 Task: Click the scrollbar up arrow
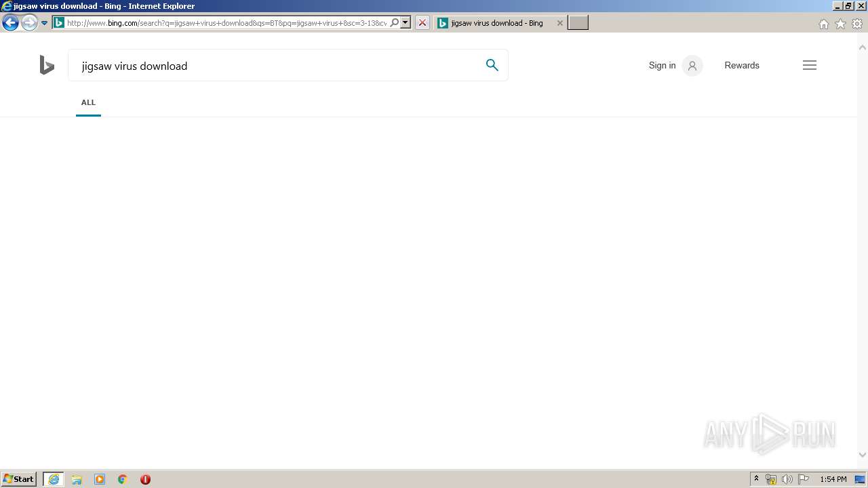[863, 47]
